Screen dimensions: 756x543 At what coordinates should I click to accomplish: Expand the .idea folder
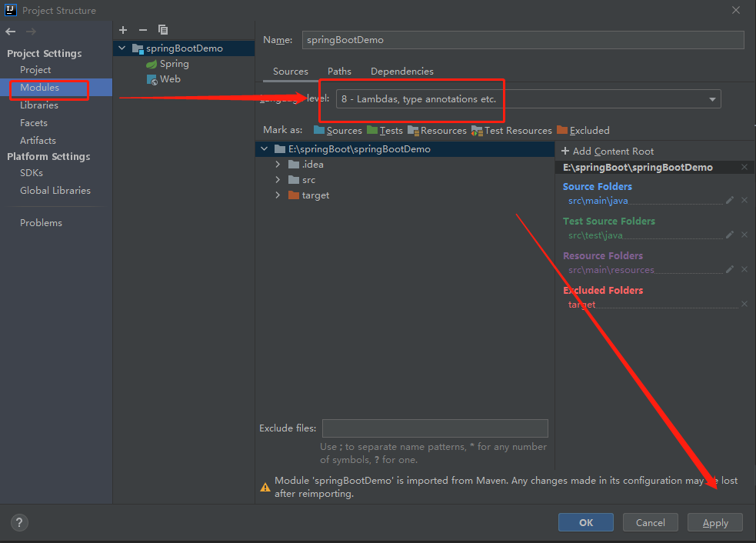[278, 165]
